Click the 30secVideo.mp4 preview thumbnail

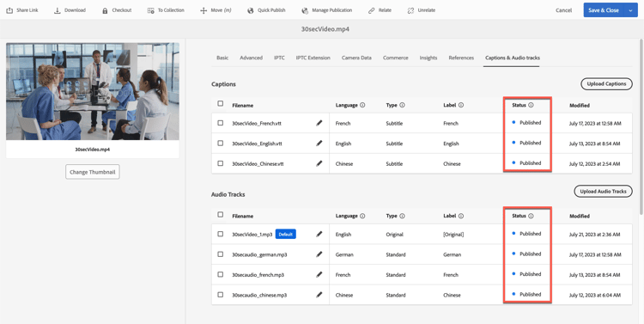pyautogui.click(x=93, y=91)
